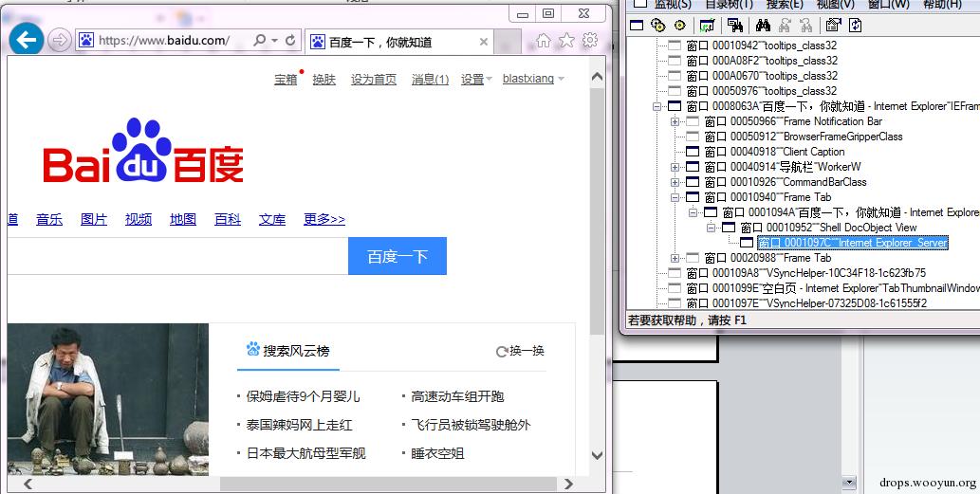980x494 pixels.
Task: Click the Baidu search input field
Action: [x=176, y=256]
